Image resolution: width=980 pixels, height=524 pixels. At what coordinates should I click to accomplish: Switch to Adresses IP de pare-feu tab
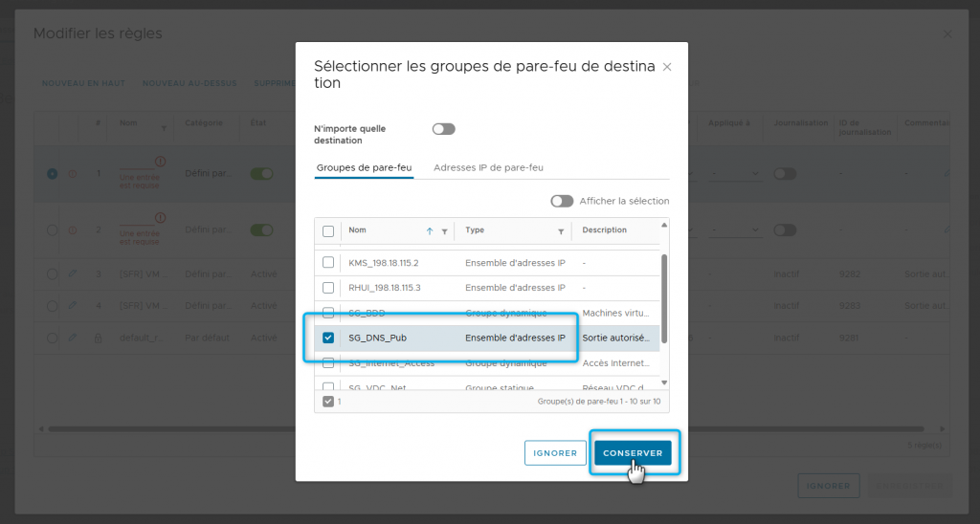488,167
